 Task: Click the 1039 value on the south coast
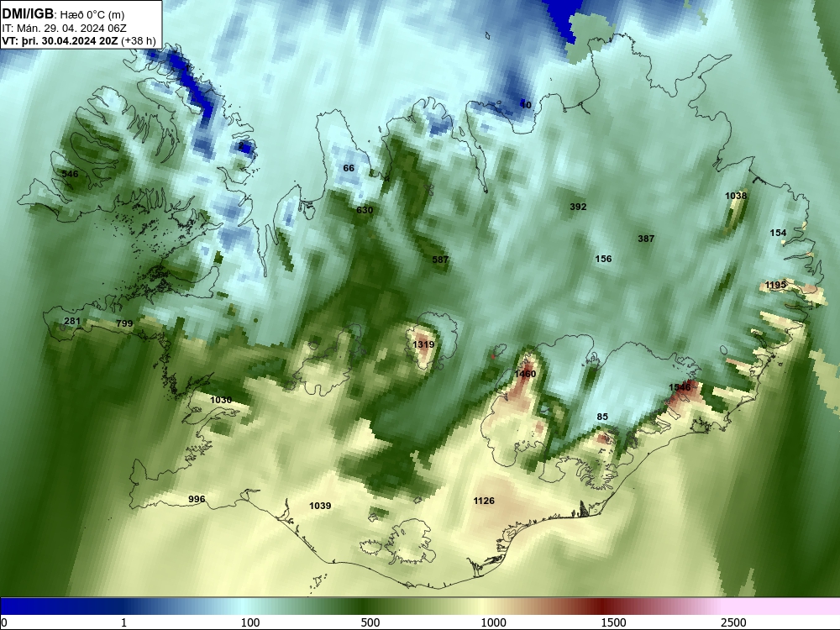pos(320,506)
